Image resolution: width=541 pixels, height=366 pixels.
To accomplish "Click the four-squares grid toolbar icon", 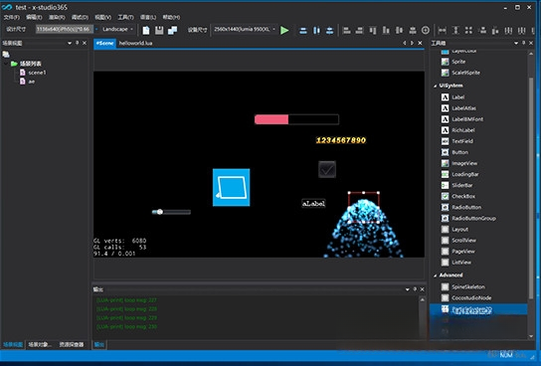I will (469, 30).
